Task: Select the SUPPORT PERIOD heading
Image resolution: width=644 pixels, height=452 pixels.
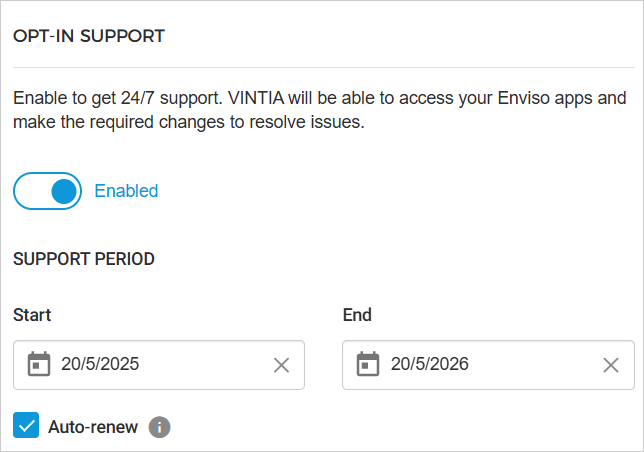Action: tap(84, 259)
